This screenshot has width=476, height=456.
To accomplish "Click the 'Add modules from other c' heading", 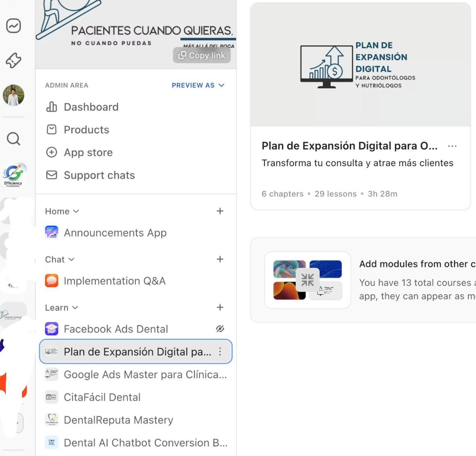I will [417, 264].
